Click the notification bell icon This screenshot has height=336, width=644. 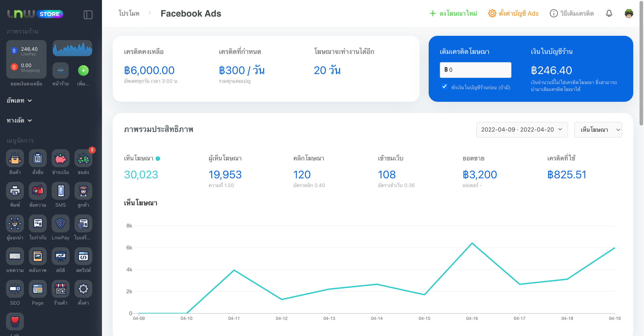click(x=609, y=13)
